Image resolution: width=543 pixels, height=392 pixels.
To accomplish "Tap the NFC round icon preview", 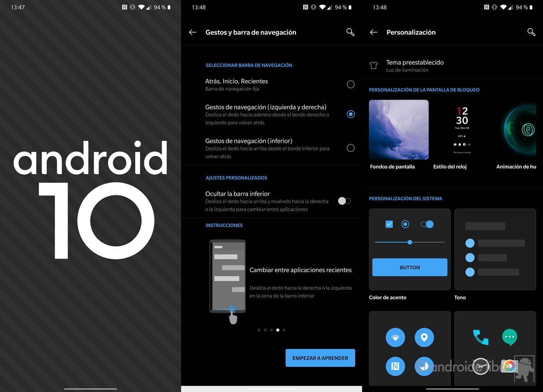I will click(395, 366).
